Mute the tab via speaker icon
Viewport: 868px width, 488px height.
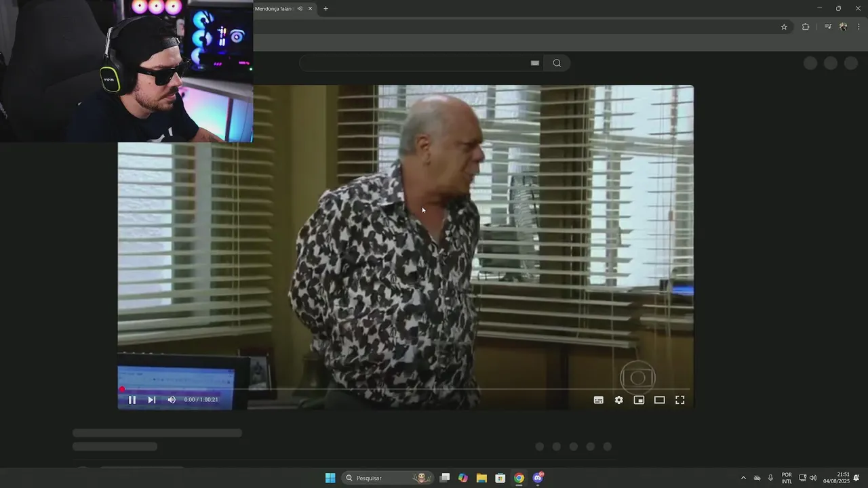[300, 9]
